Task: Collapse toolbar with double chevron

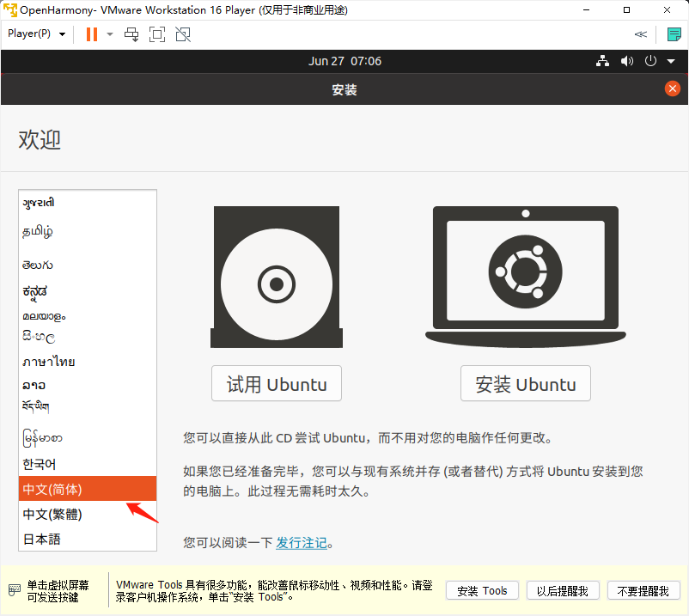Action: pyautogui.click(x=640, y=34)
